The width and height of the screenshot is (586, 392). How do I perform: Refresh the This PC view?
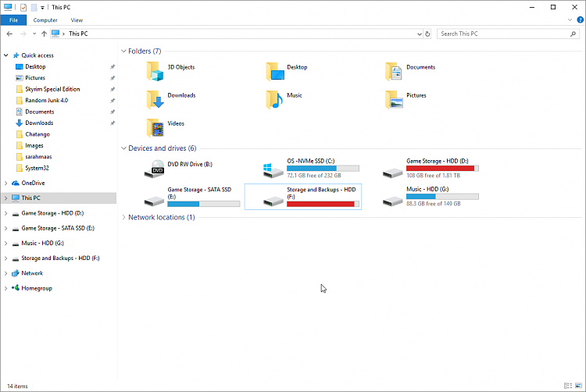[x=427, y=34]
